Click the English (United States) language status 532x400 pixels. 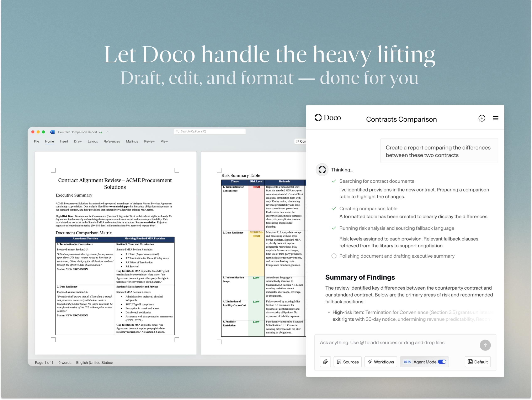click(94, 362)
